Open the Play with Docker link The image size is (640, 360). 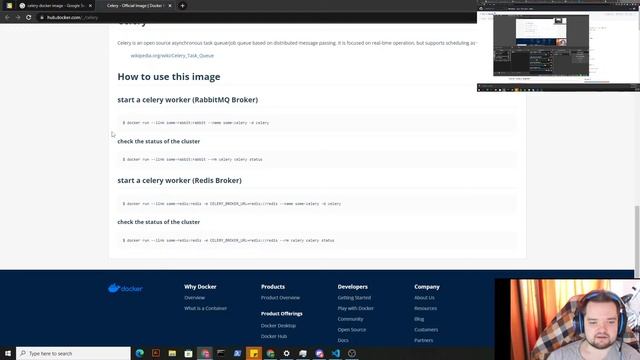click(x=355, y=308)
